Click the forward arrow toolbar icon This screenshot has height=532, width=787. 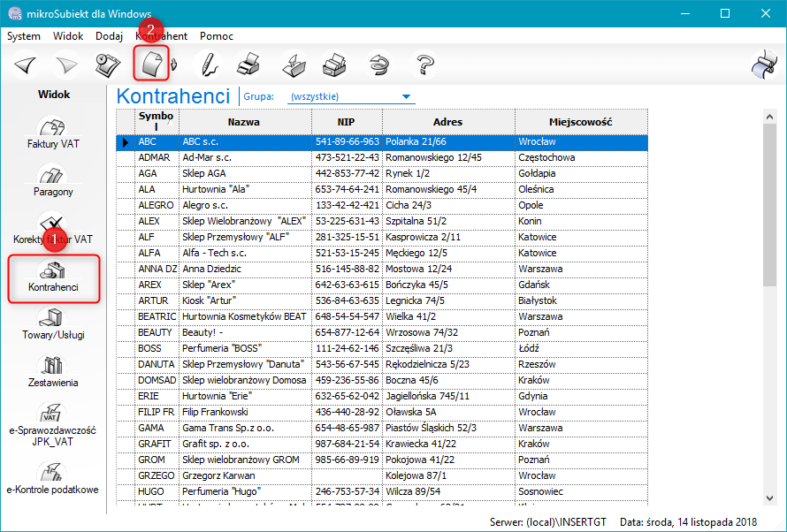66,65
